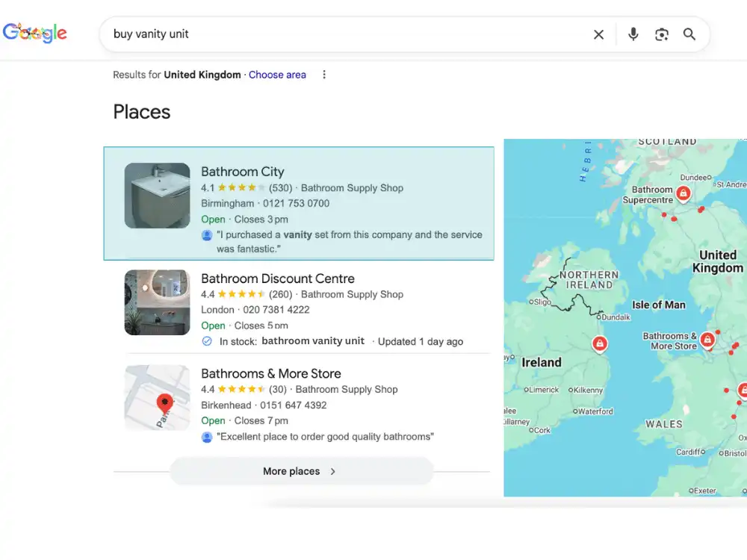The width and height of the screenshot is (747, 560).
Task: Open the three-dot options menu beside Choose area
Action: [x=324, y=74]
